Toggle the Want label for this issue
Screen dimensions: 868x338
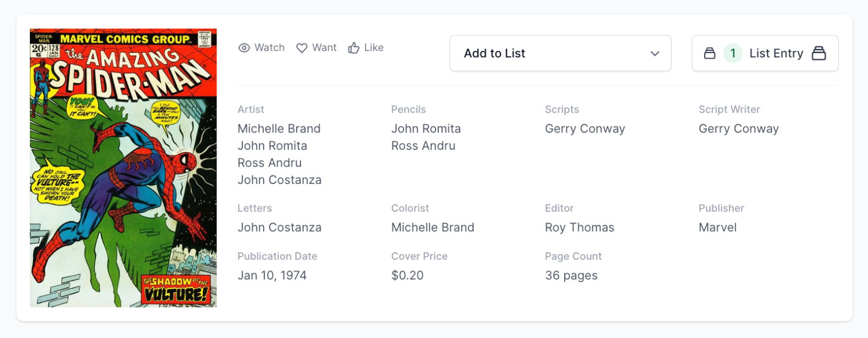(324, 48)
